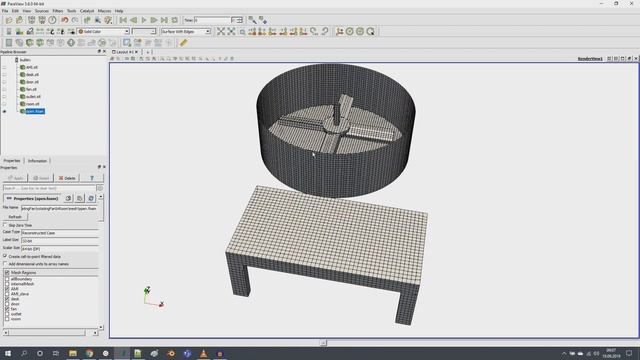Image resolution: width=640 pixels, height=360 pixels.
Task: Click the Time value input field
Action: (x=212, y=20)
